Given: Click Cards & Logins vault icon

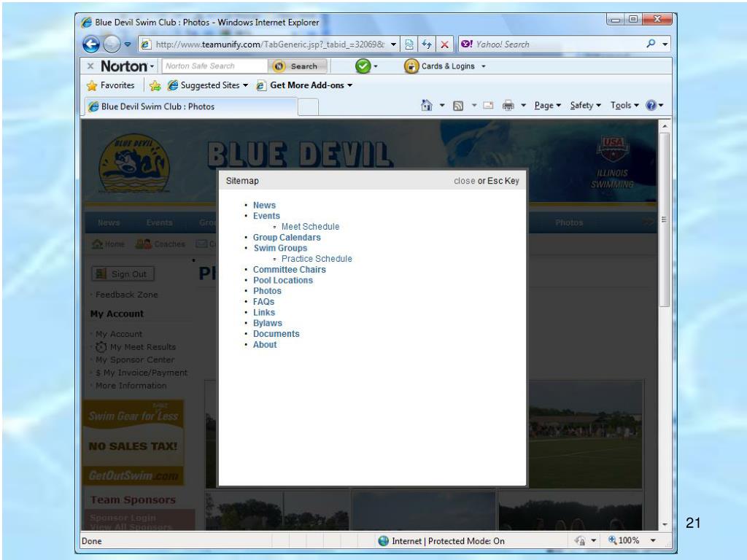Looking at the screenshot, I should [411, 66].
